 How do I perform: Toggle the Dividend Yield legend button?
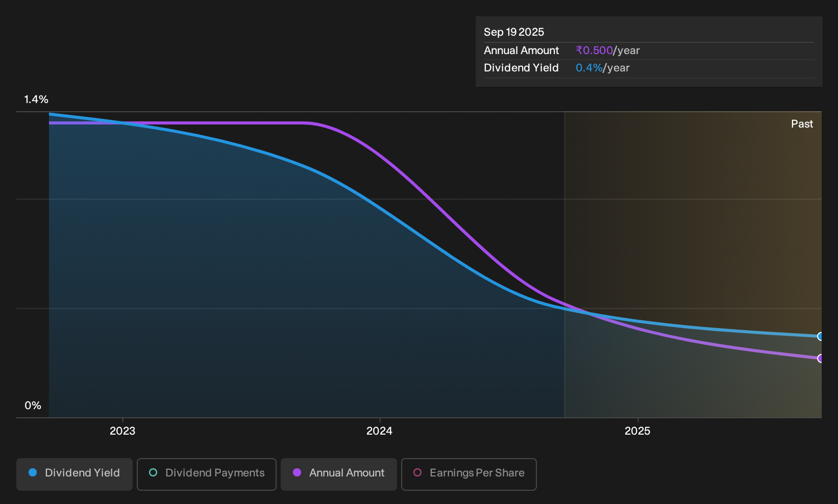pos(75,474)
